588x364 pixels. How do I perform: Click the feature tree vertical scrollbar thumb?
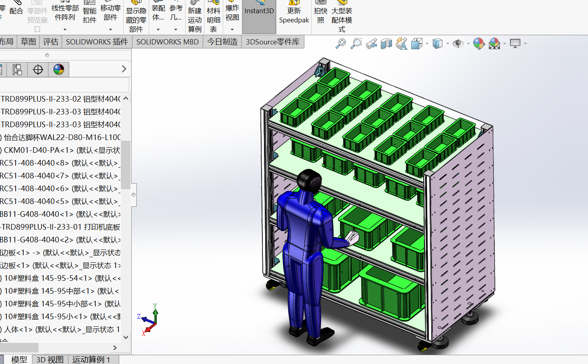coord(126,164)
